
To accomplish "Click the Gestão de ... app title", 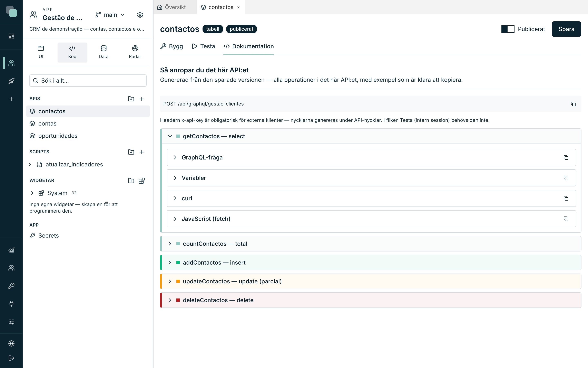I will 62,18.
